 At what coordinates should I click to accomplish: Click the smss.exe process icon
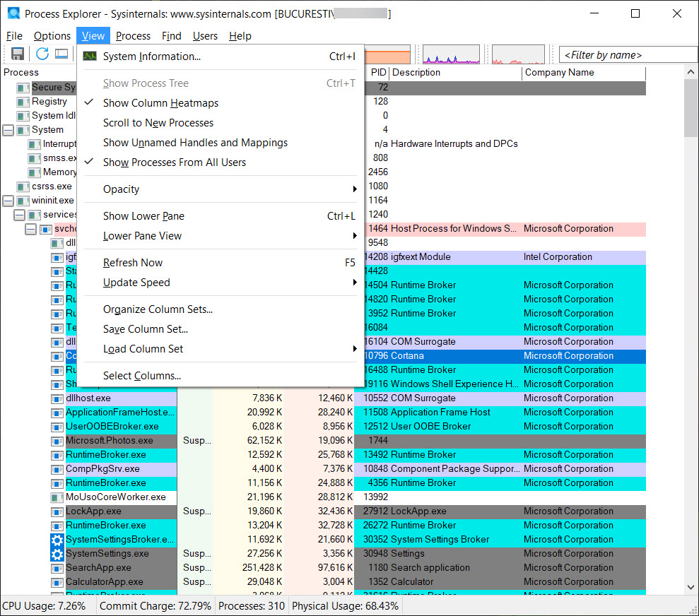click(x=35, y=158)
